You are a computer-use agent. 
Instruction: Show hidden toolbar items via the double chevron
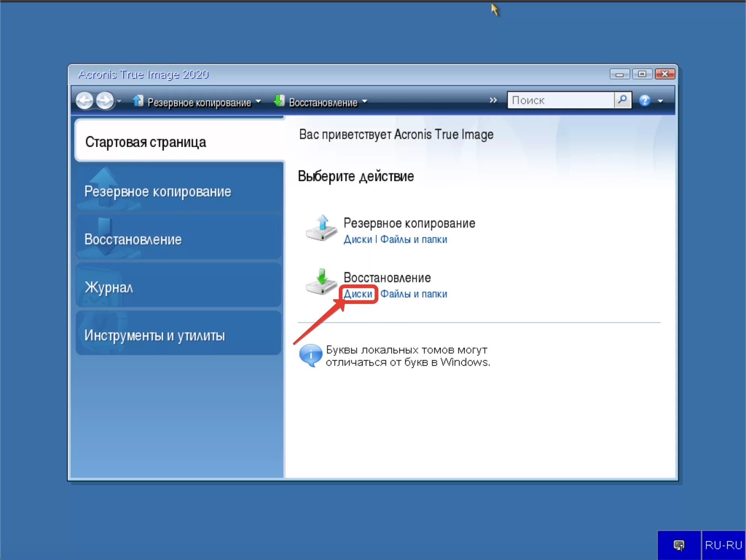(493, 100)
